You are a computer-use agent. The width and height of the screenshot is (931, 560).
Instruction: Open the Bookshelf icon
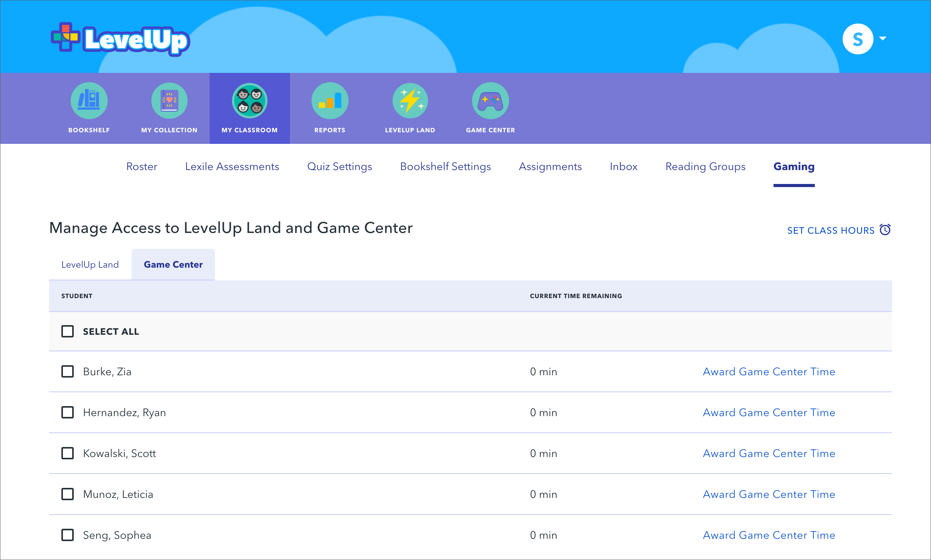point(89,101)
